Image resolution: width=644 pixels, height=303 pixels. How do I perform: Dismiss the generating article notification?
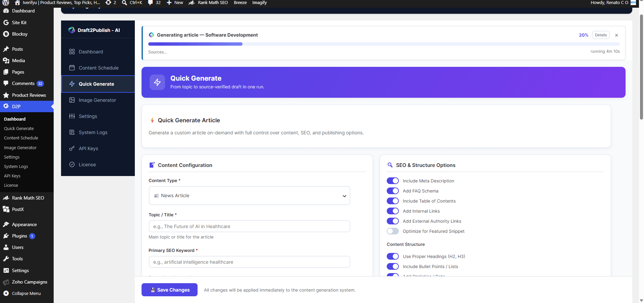coord(616,35)
